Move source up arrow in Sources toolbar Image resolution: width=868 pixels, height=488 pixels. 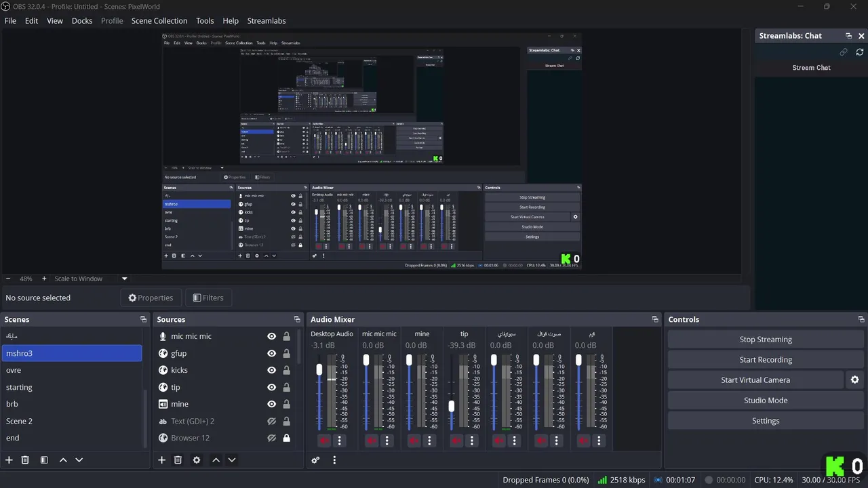point(216,460)
